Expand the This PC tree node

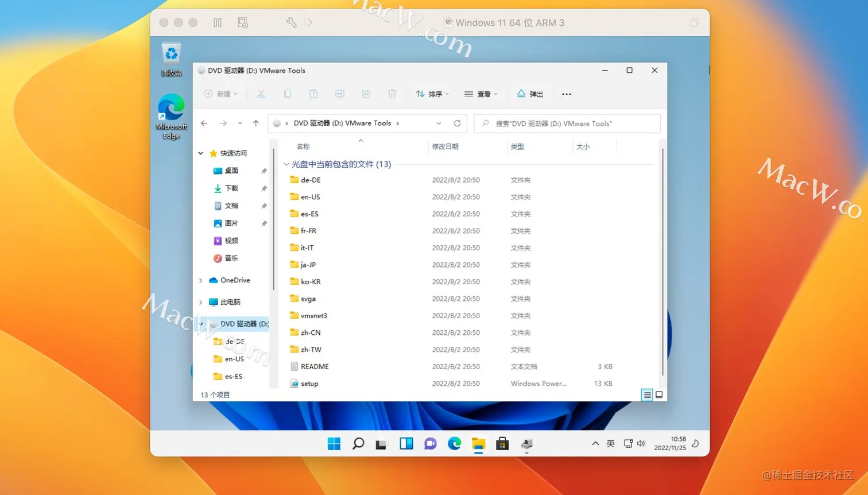point(201,302)
